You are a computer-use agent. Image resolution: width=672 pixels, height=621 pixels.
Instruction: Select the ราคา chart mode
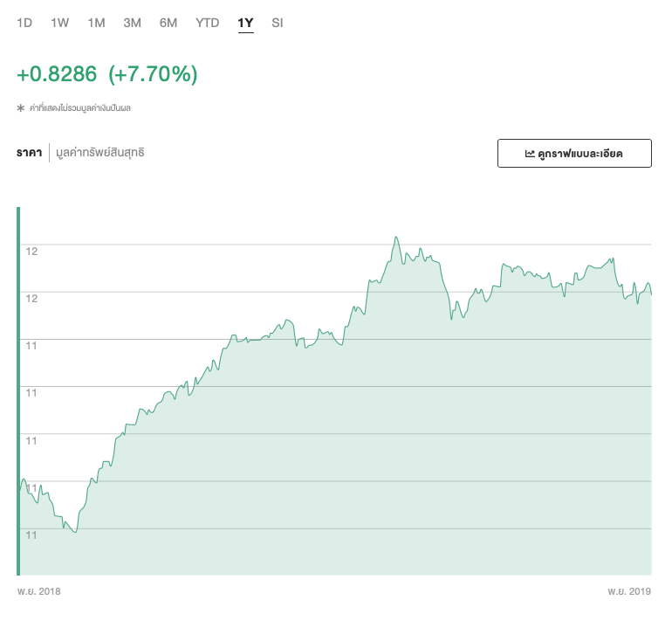pos(30,153)
